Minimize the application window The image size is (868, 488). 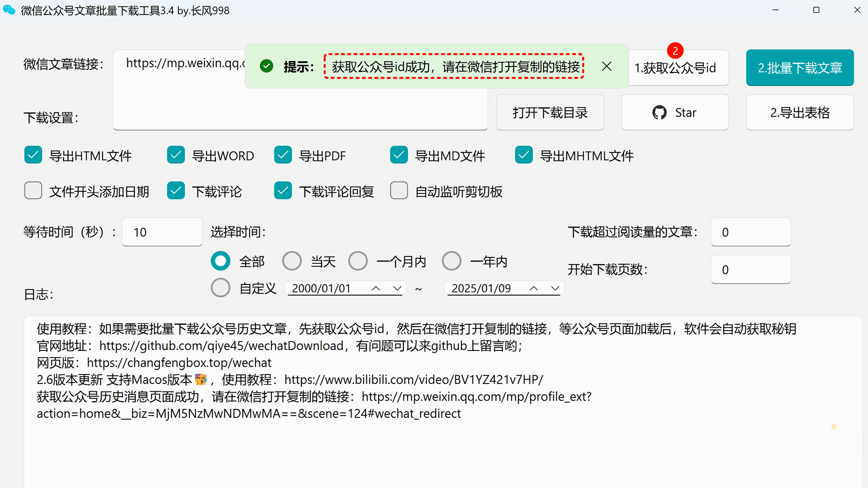coord(775,10)
